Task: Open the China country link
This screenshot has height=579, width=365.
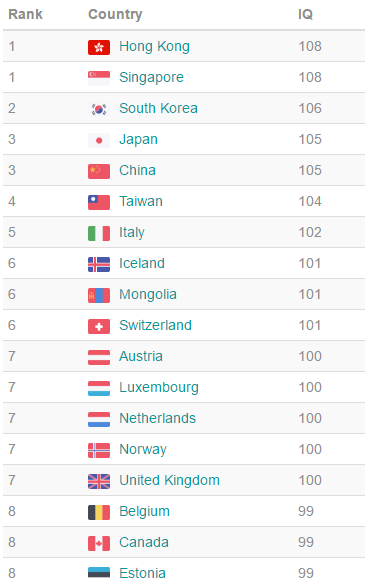Action: click(137, 170)
